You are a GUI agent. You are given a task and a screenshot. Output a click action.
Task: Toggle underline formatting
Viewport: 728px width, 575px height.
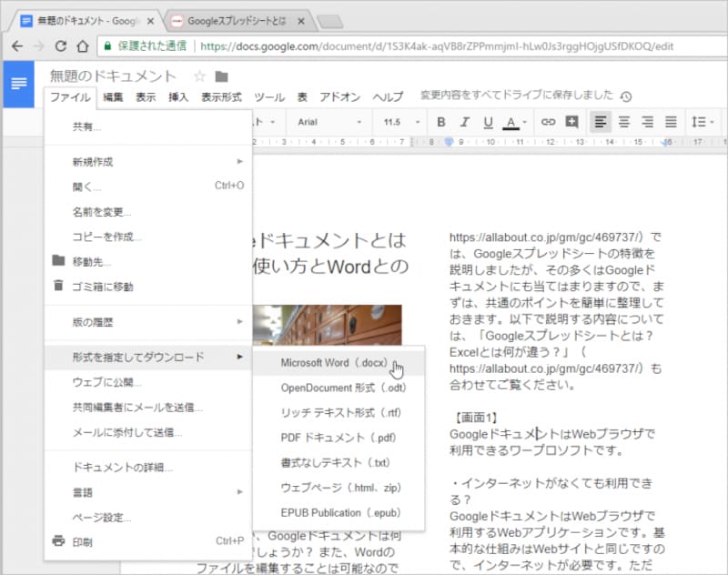coord(488,122)
